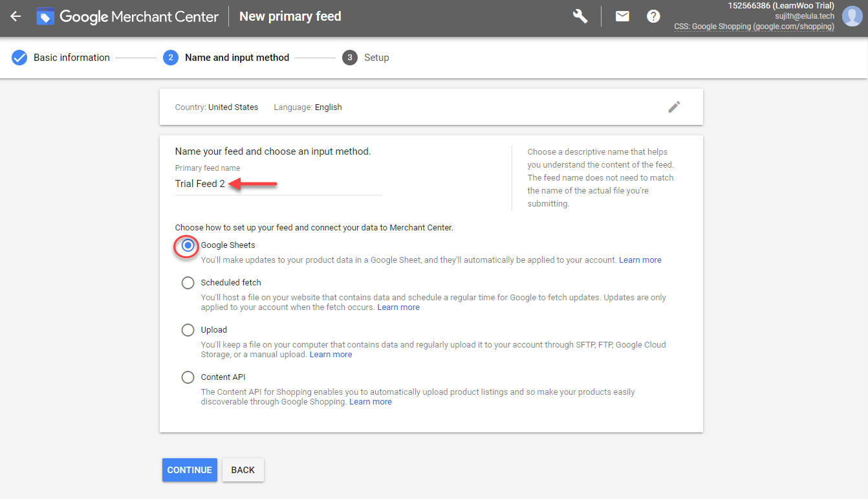The image size is (868, 499).
Task: Choose the Content API radio option
Action: (x=188, y=377)
